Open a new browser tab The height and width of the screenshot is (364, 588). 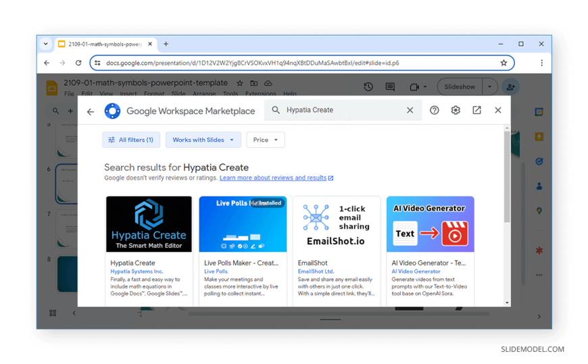(x=166, y=44)
